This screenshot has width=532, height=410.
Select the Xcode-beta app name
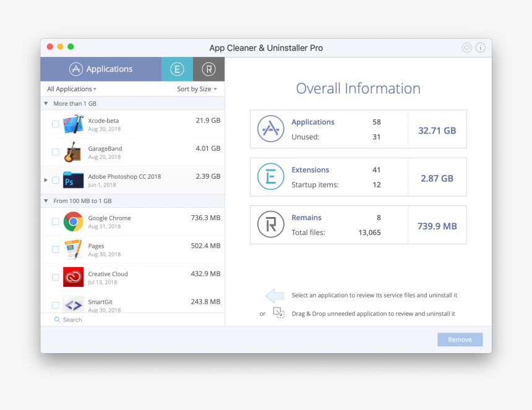103,121
